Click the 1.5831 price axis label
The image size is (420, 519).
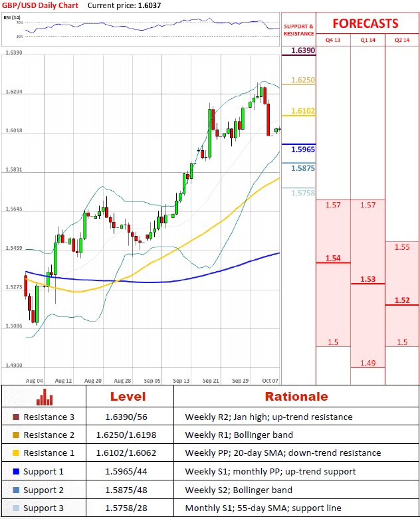point(13,169)
